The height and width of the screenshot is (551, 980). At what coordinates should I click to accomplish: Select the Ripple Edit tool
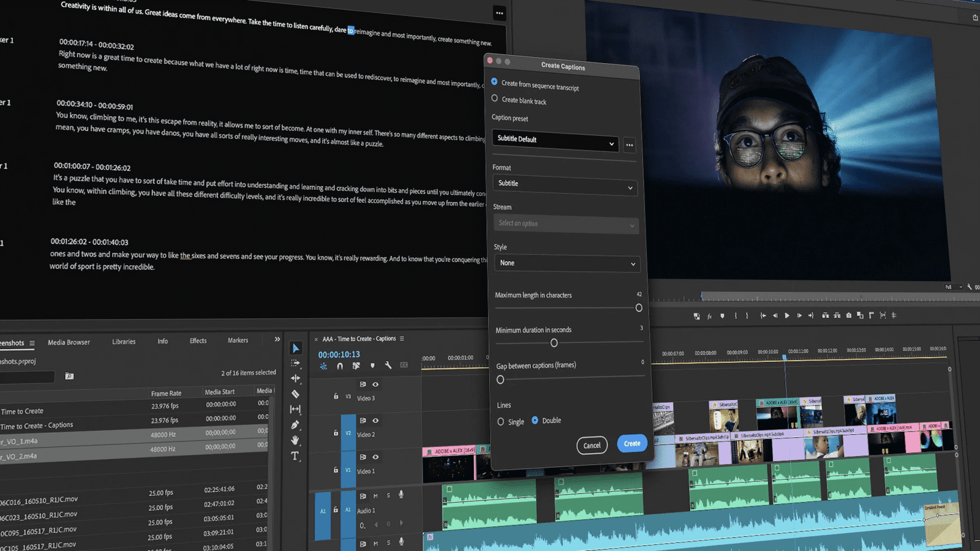[295, 378]
